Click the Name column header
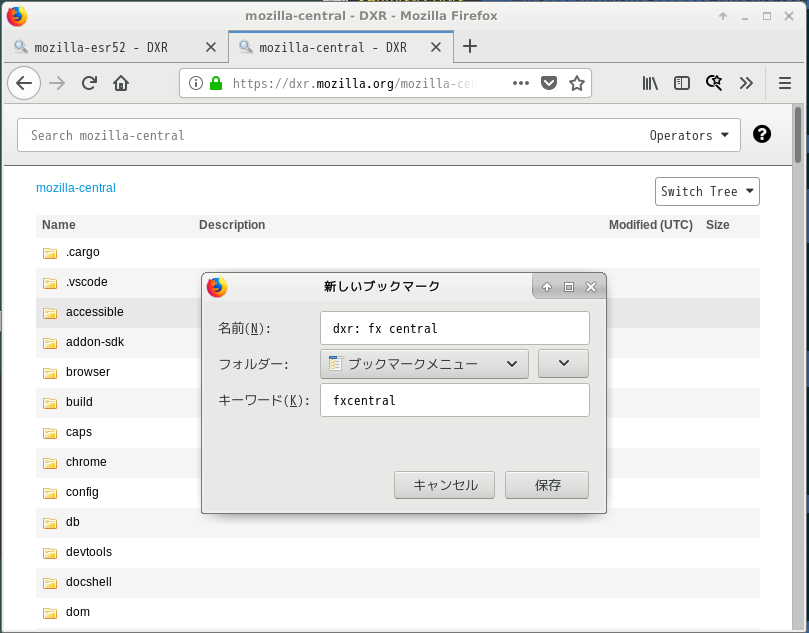 [x=58, y=225]
